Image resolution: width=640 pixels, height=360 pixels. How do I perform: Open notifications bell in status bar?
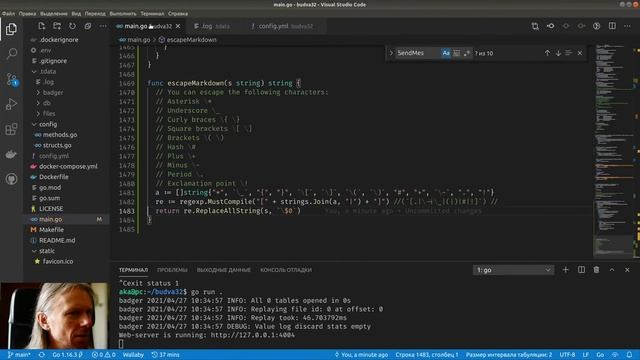(x=630, y=355)
